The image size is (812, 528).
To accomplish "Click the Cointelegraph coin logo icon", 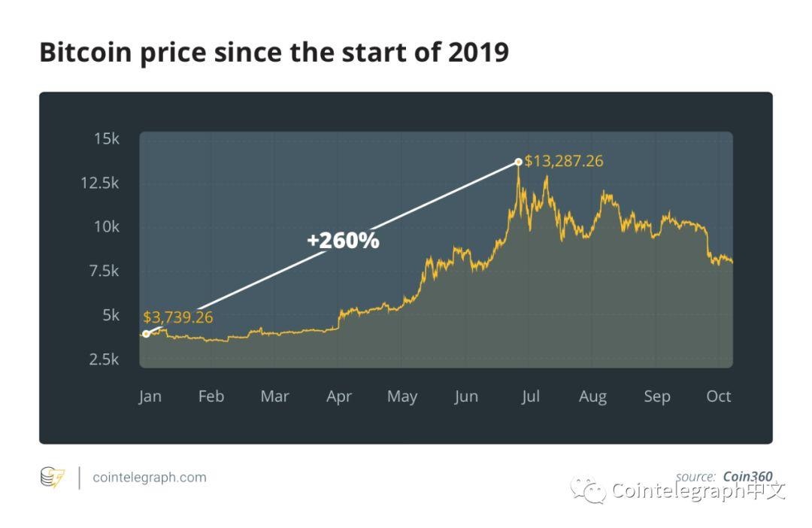I will 53,478.
